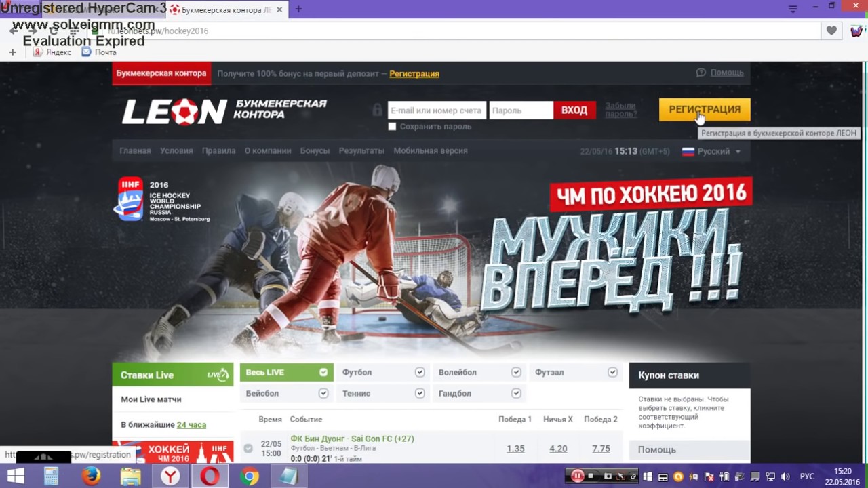
Task: Follow the Регистрация link in bonus banner
Action: pyautogui.click(x=414, y=73)
